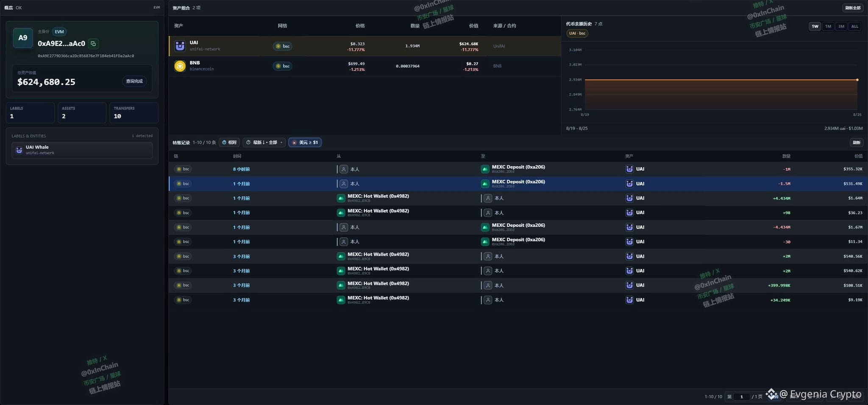Click the bsc network chip on UAI row
This screenshot has width=868, height=405.
(x=282, y=46)
